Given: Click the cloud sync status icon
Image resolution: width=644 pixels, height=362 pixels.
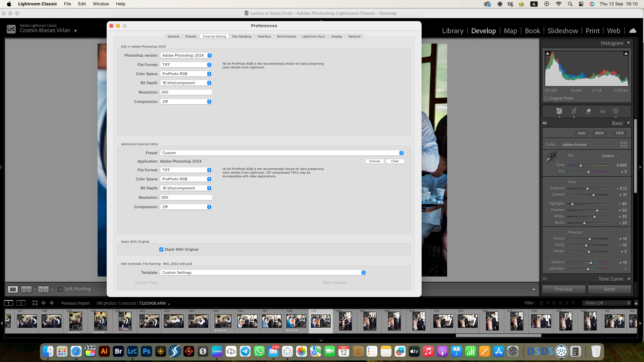Looking at the screenshot, I should click(633, 31).
